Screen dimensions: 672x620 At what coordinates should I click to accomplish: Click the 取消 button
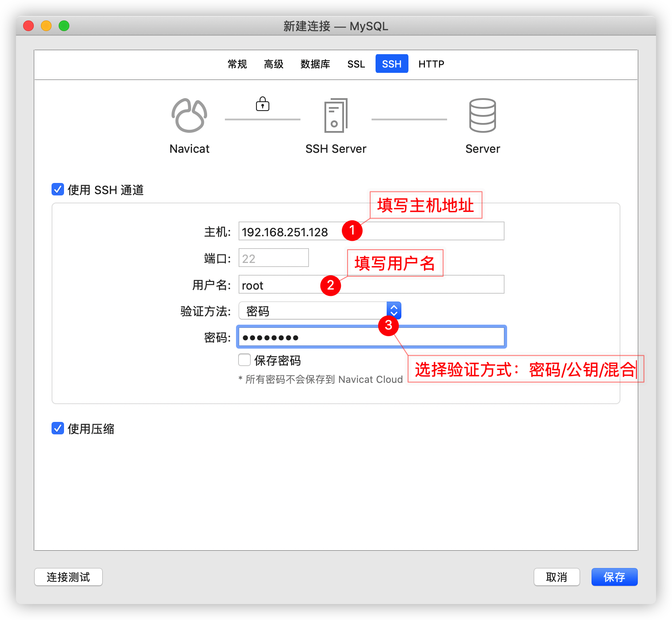click(x=556, y=577)
